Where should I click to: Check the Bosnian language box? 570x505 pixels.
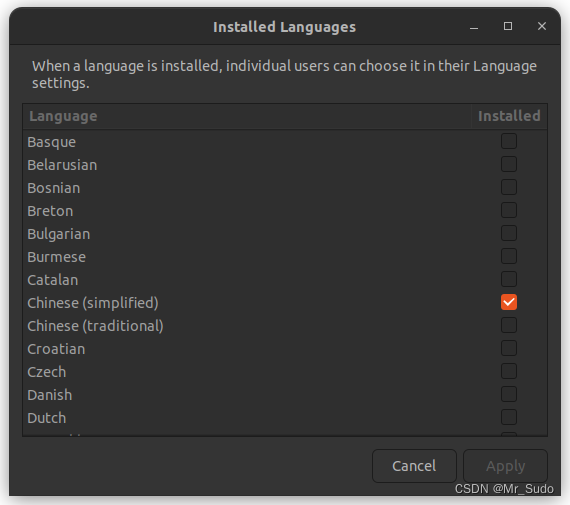(509, 187)
